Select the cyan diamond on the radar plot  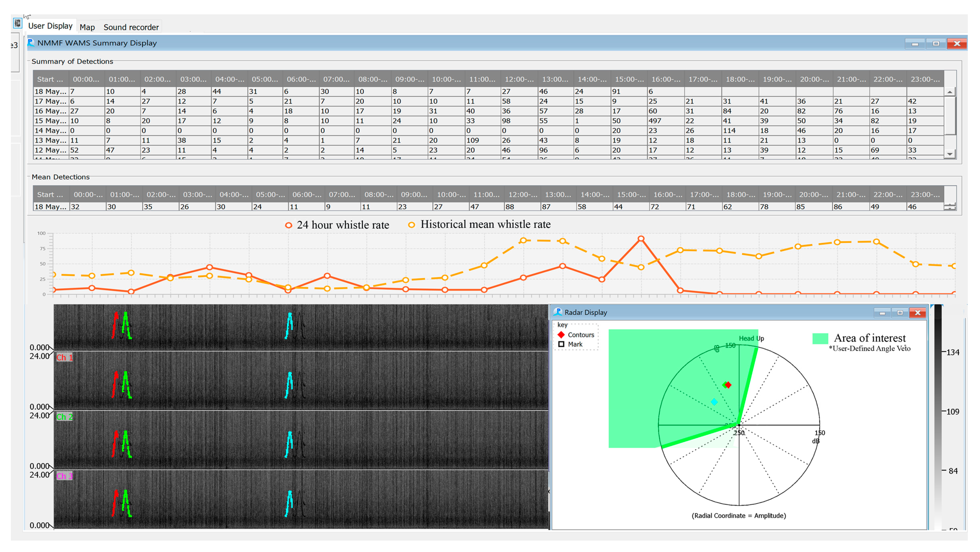(714, 402)
